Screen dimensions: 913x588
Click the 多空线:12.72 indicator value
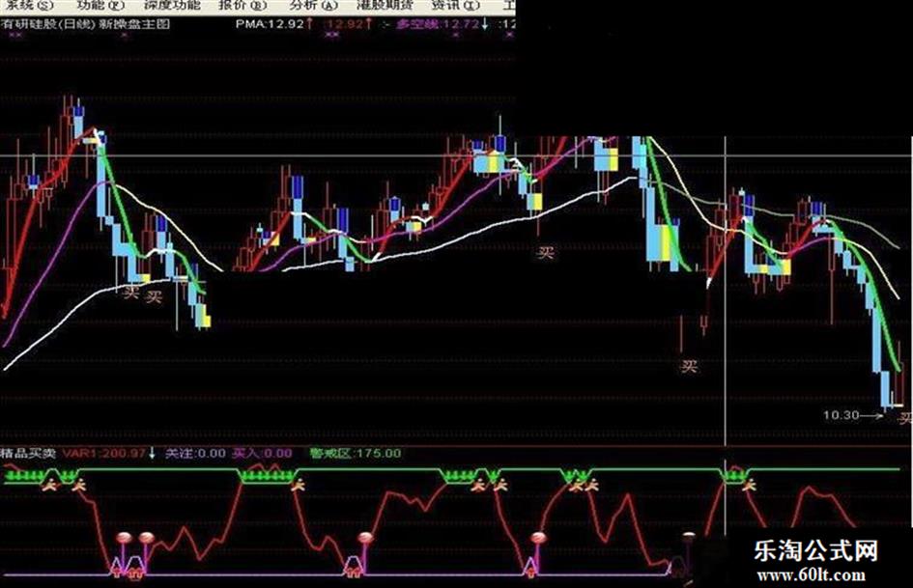click(438, 24)
